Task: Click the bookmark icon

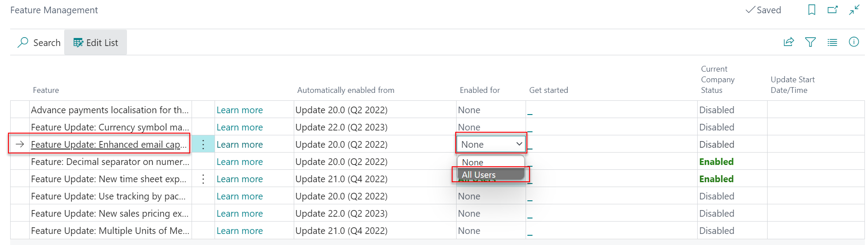Action: 811,10
